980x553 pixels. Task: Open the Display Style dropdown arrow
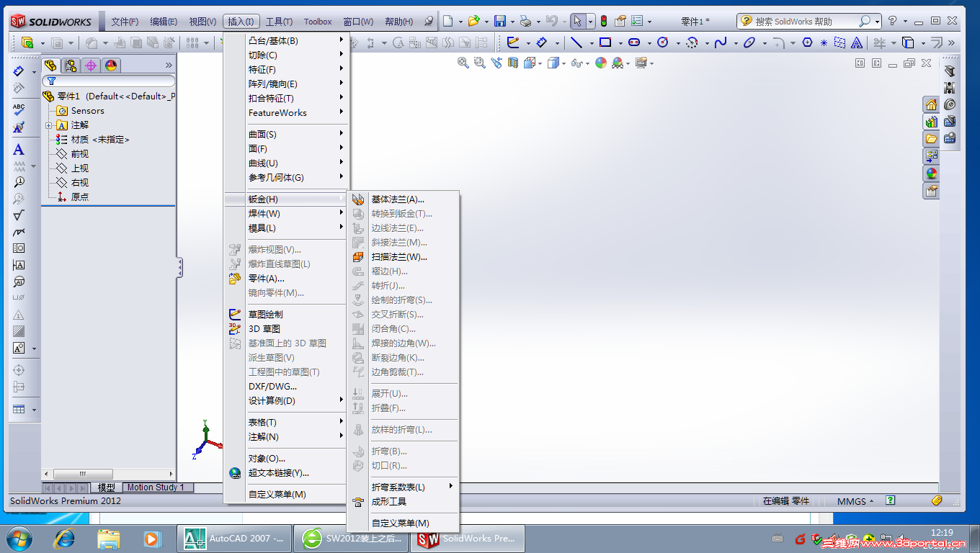[x=563, y=63]
